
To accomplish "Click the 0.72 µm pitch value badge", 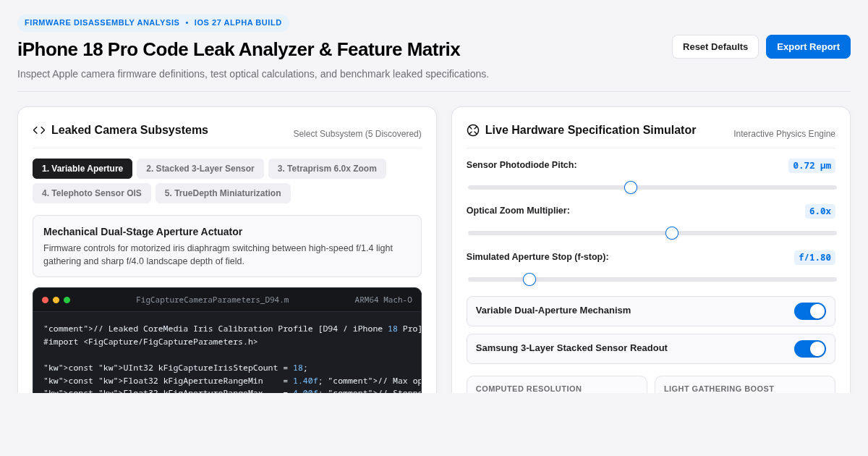I will (812, 166).
